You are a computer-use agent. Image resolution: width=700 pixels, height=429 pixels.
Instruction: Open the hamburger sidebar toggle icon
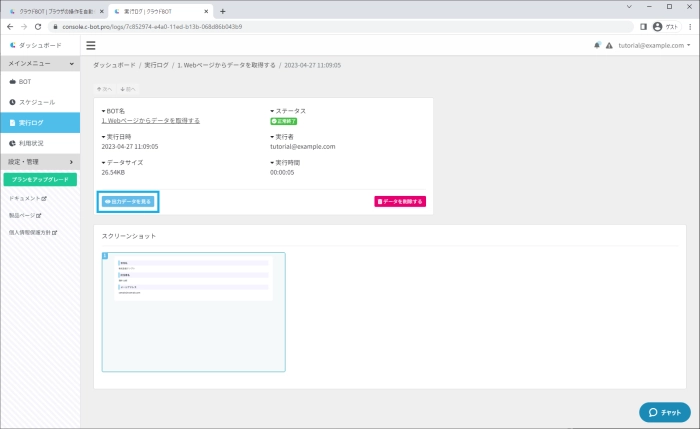point(91,45)
